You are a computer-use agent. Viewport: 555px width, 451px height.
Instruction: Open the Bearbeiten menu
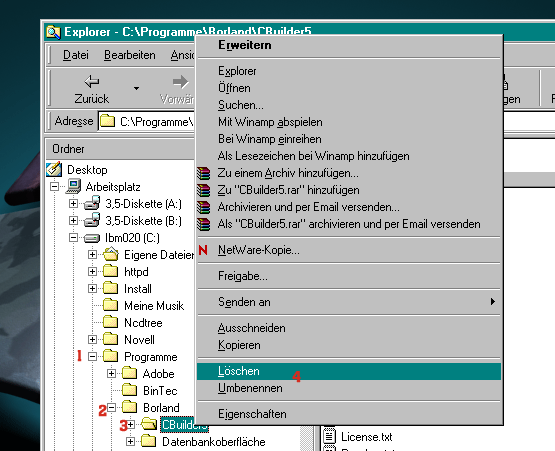pyautogui.click(x=130, y=55)
